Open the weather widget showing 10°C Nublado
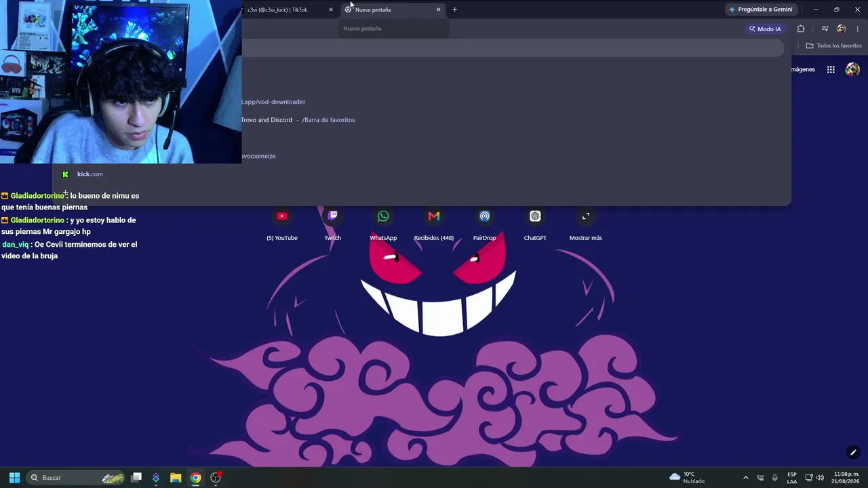 pos(687,478)
